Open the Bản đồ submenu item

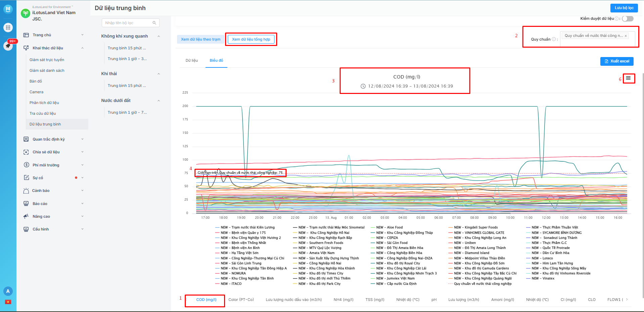point(36,81)
